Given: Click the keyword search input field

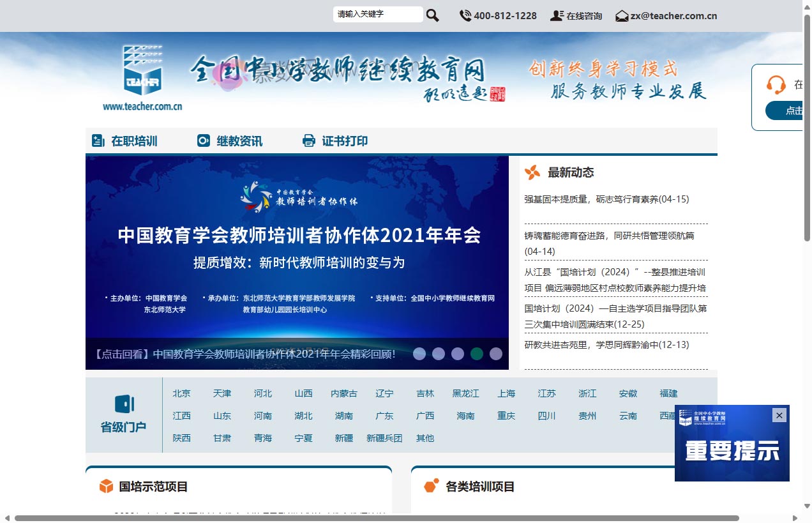Looking at the screenshot, I should [x=378, y=13].
